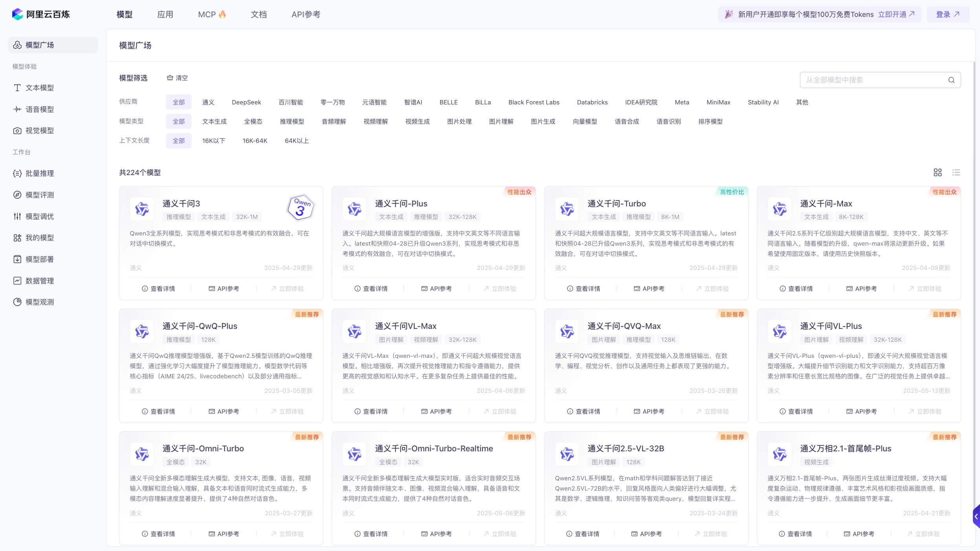Click the search magnifier icon
980x551 pixels.
coord(951,80)
